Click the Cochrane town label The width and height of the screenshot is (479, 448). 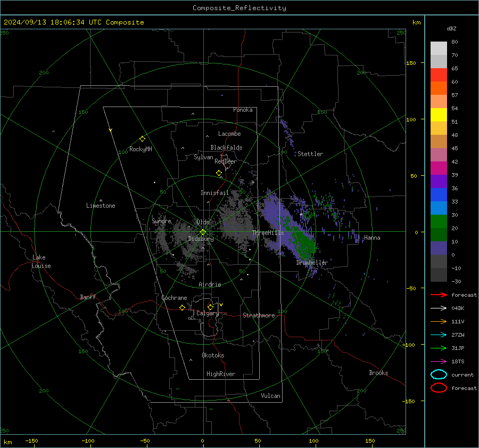(x=174, y=298)
